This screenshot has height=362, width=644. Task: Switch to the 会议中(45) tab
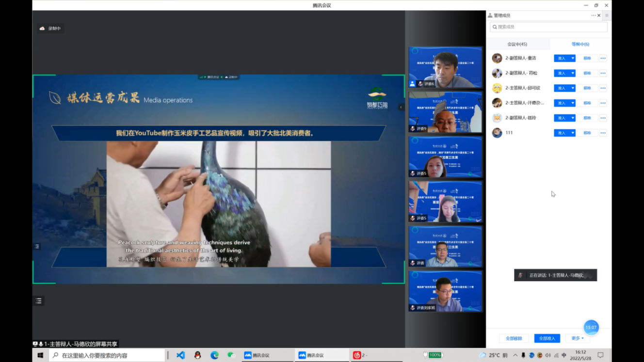(517, 44)
